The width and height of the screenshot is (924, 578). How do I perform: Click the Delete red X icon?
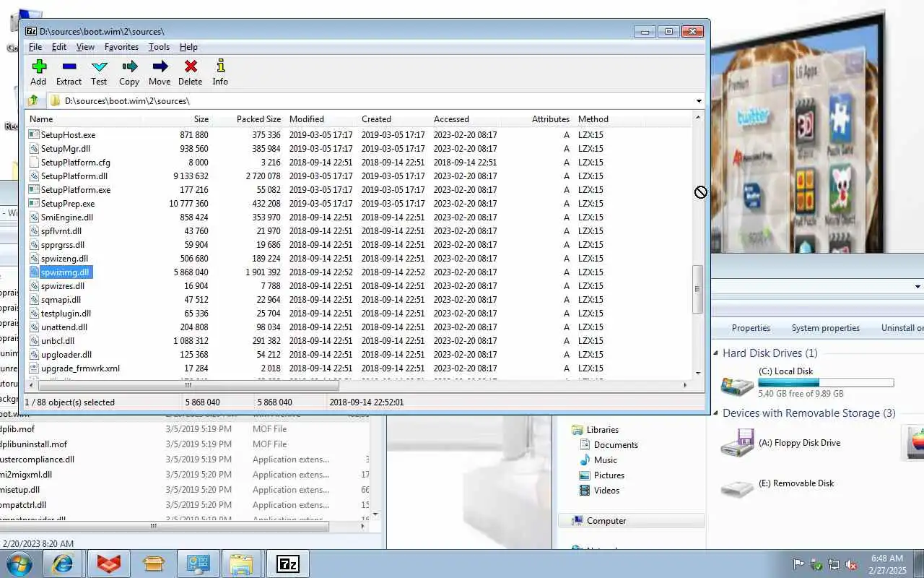click(x=191, y=66)
